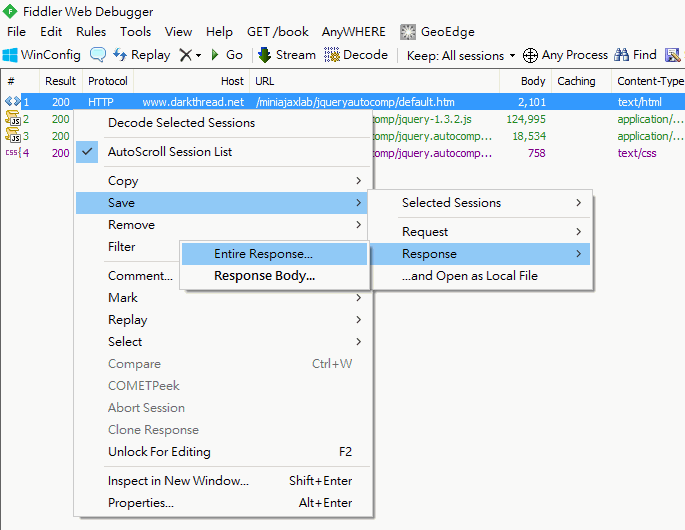Sort sessions by # column header
The height and width of the screenshot is (530, 685).
(x=20, y=81)
